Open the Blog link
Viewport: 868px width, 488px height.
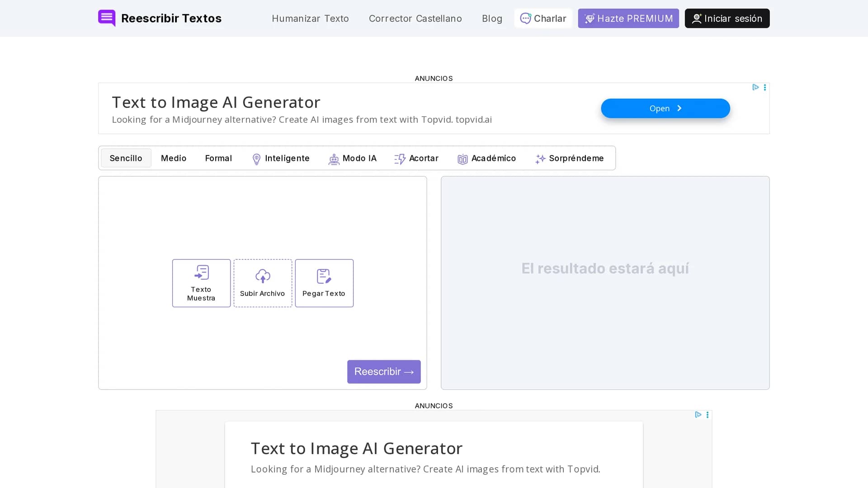(x=492, y=19)
